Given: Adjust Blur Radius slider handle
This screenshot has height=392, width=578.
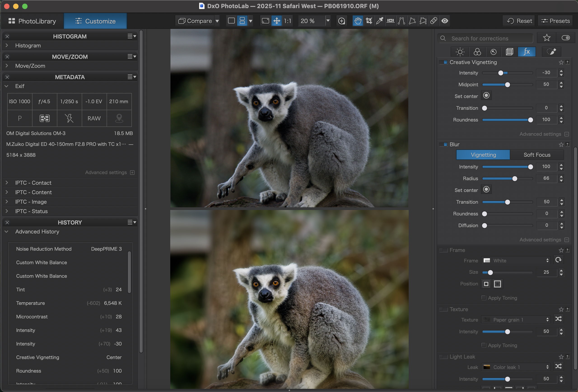Looking at the screenshot, I should pos(515,179).
